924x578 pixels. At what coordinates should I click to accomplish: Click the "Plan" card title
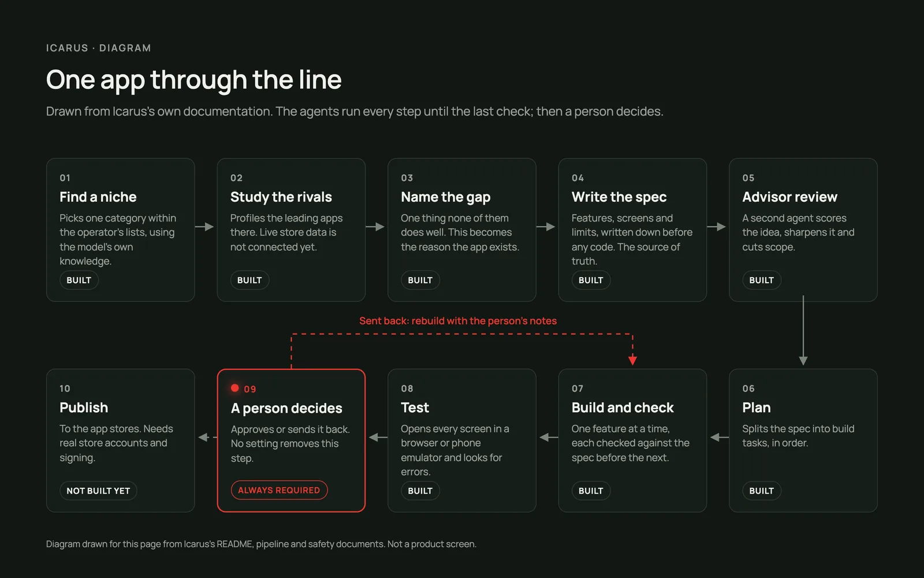pos(757,407)
